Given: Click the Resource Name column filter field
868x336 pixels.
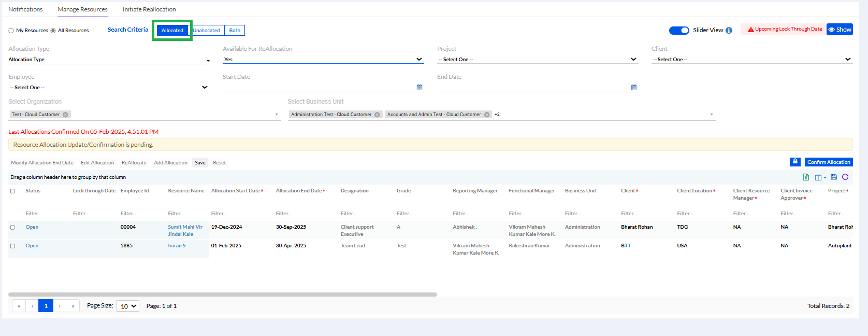Looking at the screenshot, I should (187, 214).
